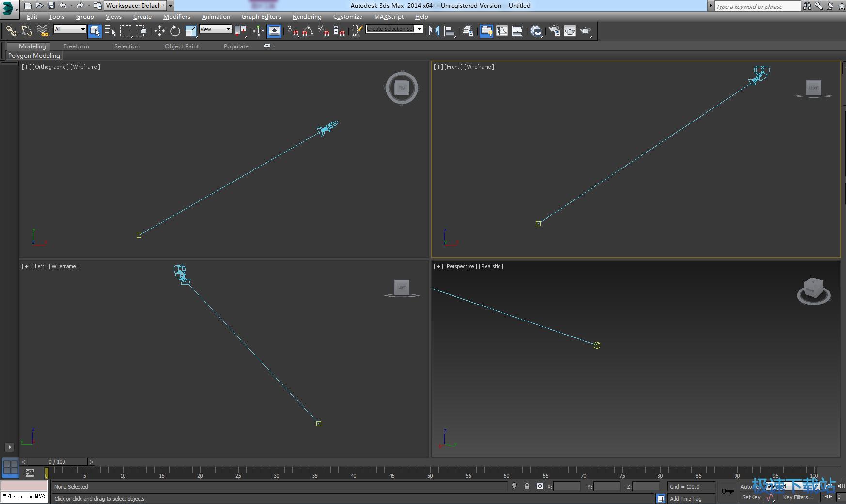
Task: Toggle Window/Crossing selection mode
Action: [141, 31]
